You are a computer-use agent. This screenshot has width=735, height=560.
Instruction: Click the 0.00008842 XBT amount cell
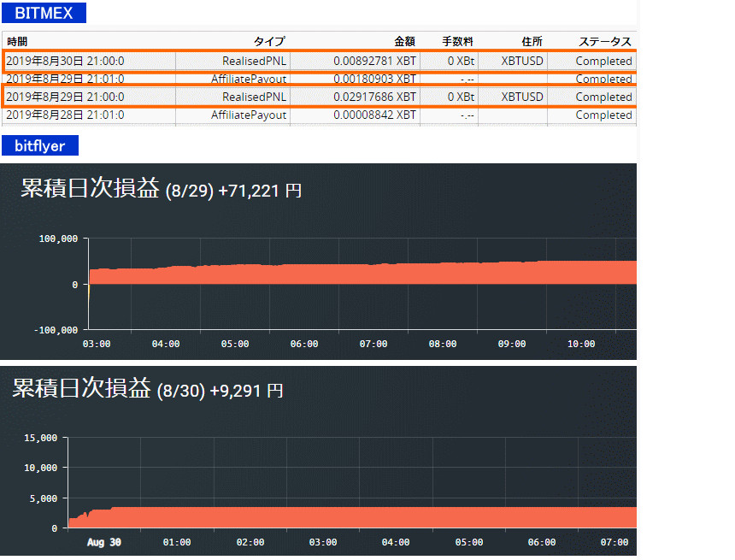tap(374, 115)
